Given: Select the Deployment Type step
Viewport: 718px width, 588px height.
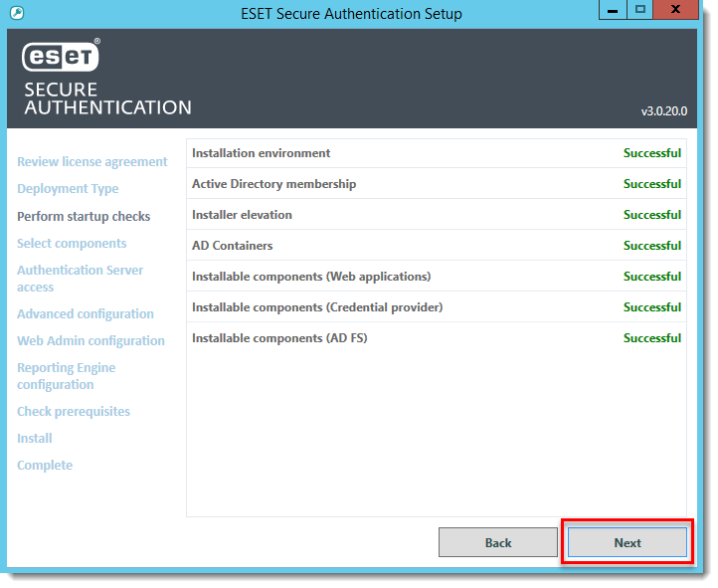Looking at the screenshot, I should [x=68, y=189].
